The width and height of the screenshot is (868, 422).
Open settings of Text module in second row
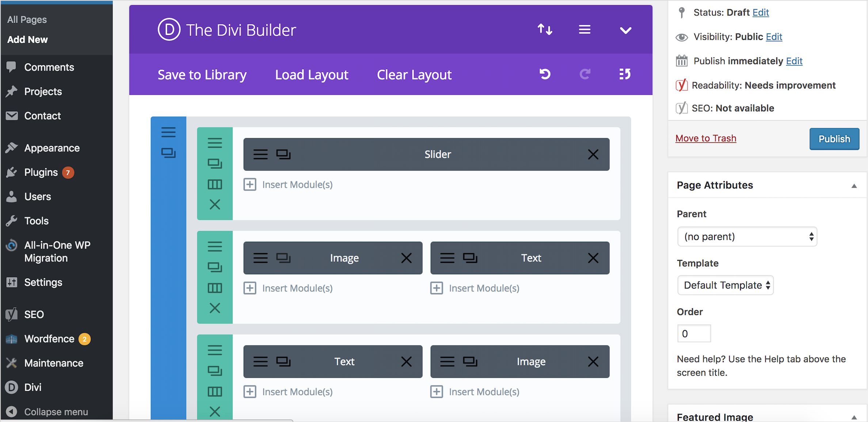(447, 258)
